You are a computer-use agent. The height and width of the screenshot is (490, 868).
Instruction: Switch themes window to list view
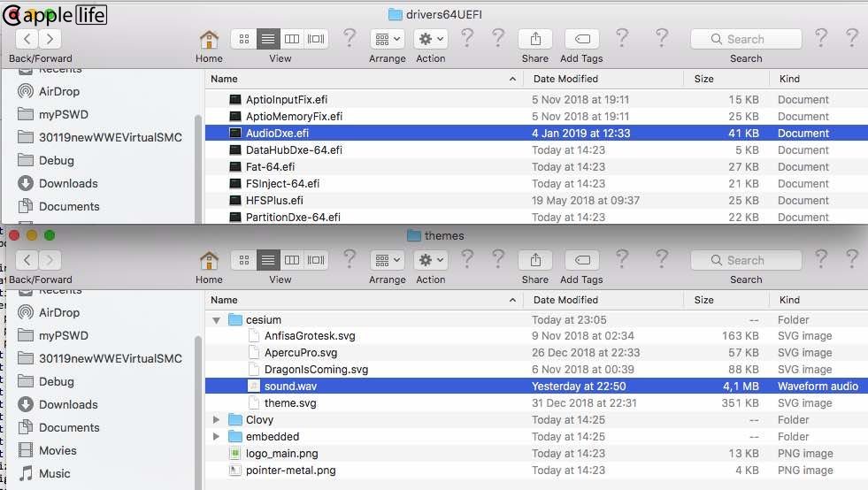pyautogui.click(x=268, y=260)
